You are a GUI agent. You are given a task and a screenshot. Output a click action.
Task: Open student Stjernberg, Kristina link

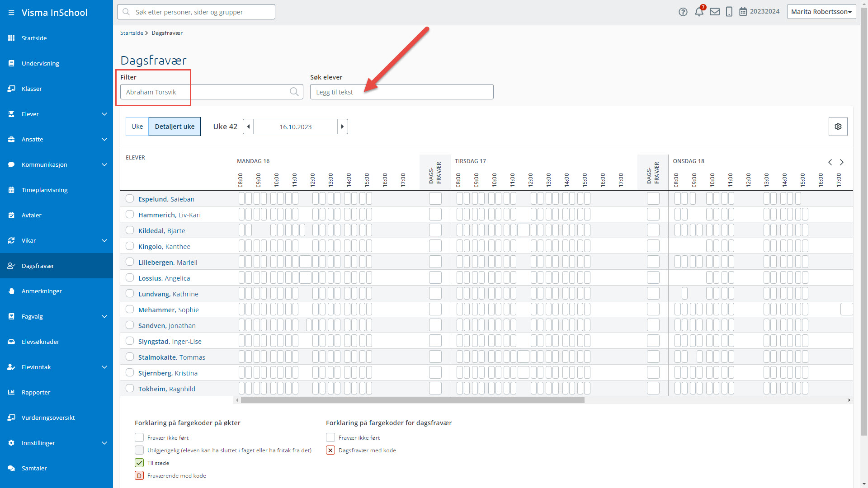[x=168, y=373]
